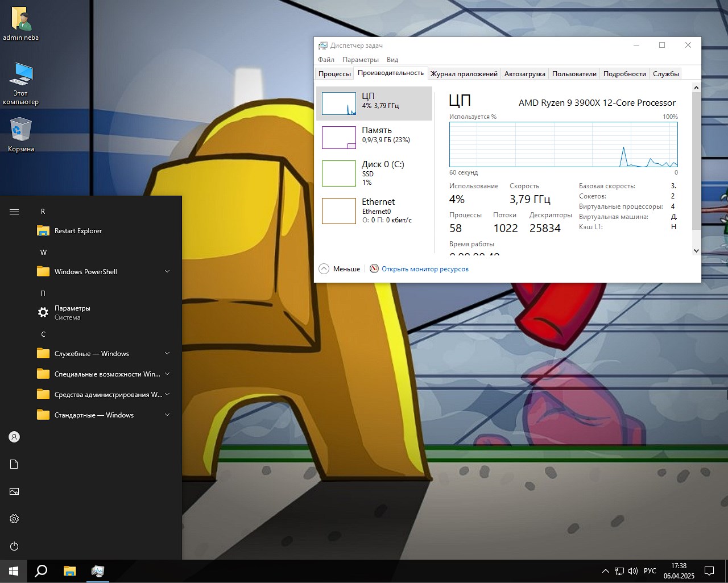Image resolution: width=728 pixels, height=583 pixels.
Task: Switch to the Службы tab
Action: point(666,74)
